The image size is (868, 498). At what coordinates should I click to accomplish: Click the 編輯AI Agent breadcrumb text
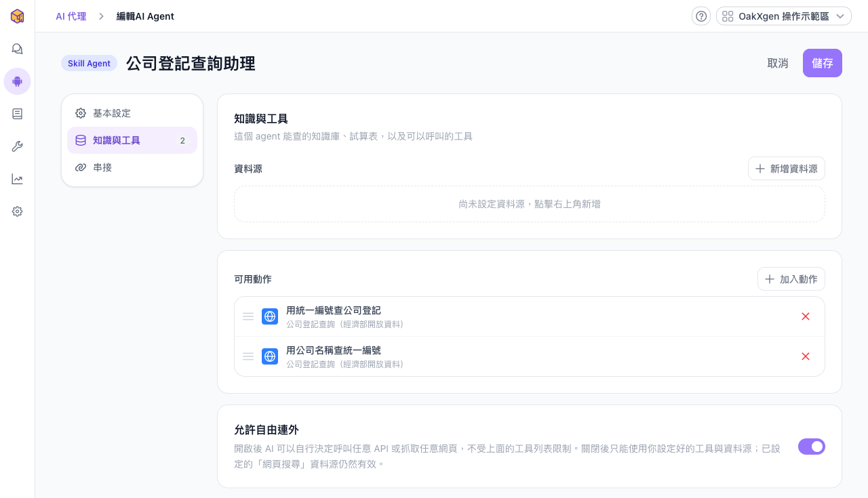pyautogui.click(x=145, y=16)
